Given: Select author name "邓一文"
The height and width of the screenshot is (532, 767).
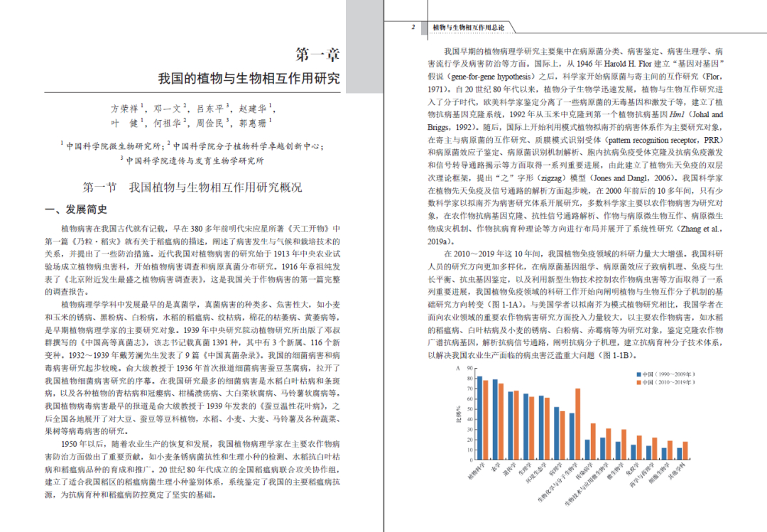Looking at the screenshot, I should (x=168, y=109).
